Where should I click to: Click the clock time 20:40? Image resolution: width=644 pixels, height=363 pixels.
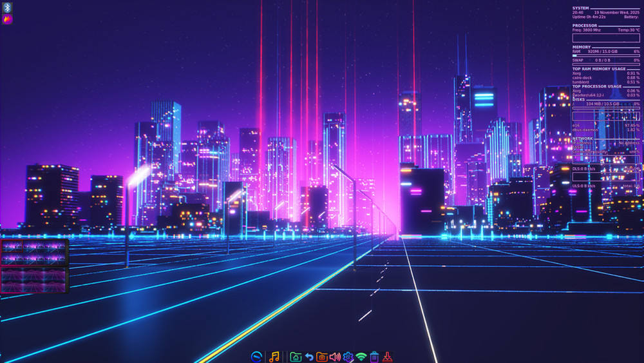578,12
